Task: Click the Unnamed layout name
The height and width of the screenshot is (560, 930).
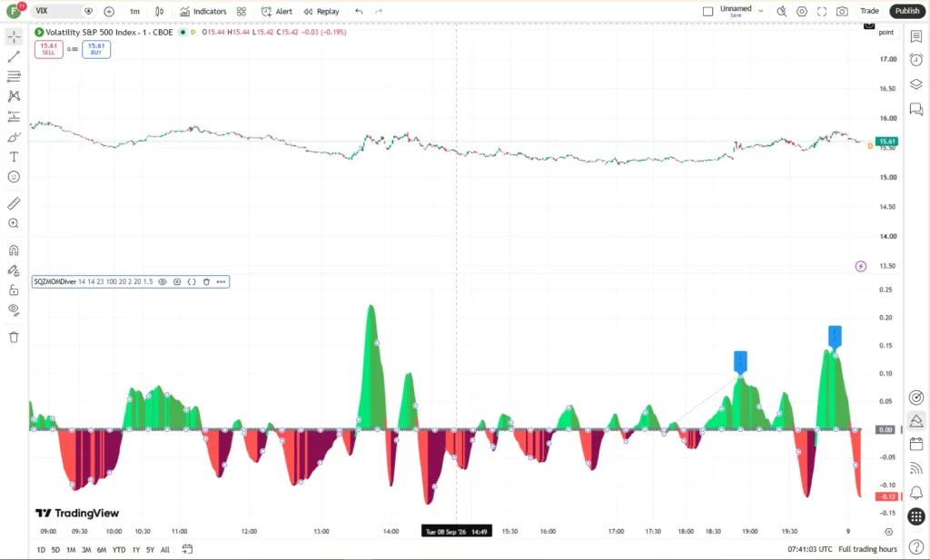Action: pos(736,9)
